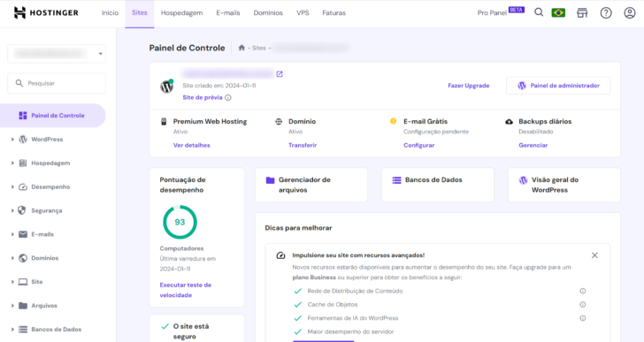Switch to the Domínios top tab
644x342 pixels.
[x=268, y=12]
